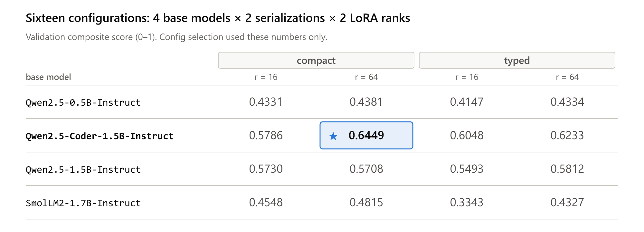Select the Qwen2.5-1.5B-Instruct row label
644x232 pixels.
coord(83,169)
